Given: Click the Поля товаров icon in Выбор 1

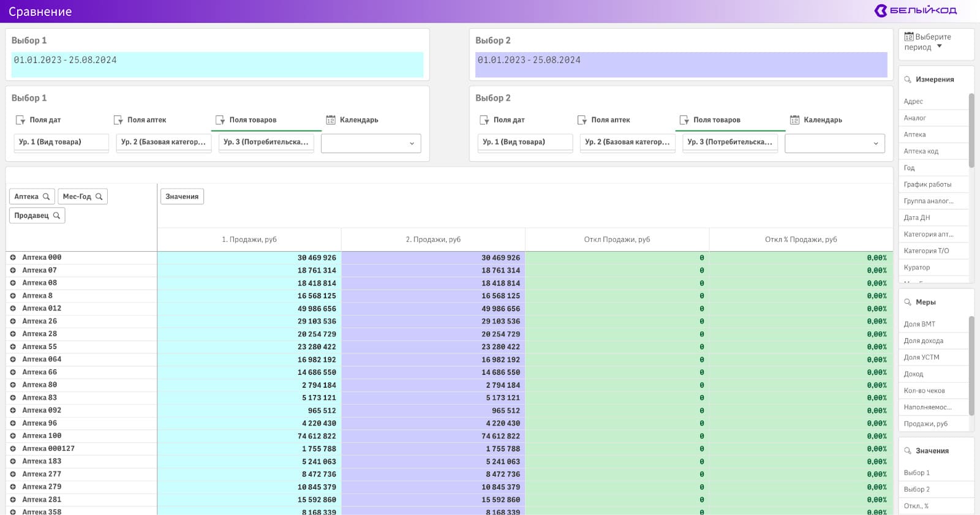Looking at the screenshot, I should click(221, 120).
